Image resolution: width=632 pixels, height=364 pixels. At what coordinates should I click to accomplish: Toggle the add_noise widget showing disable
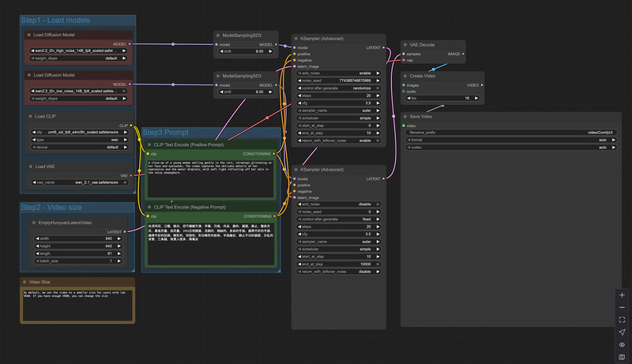tap(339, 205)
